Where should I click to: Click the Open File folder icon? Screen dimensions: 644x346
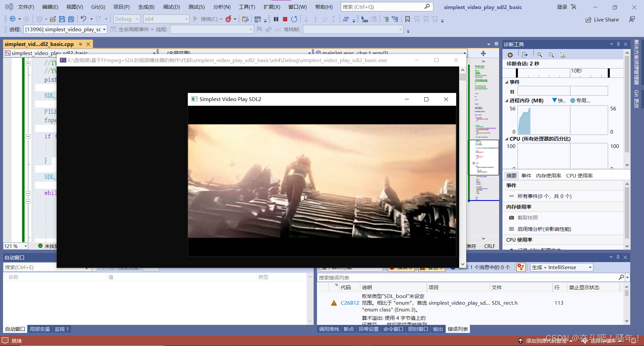click(x=53, y=19)
